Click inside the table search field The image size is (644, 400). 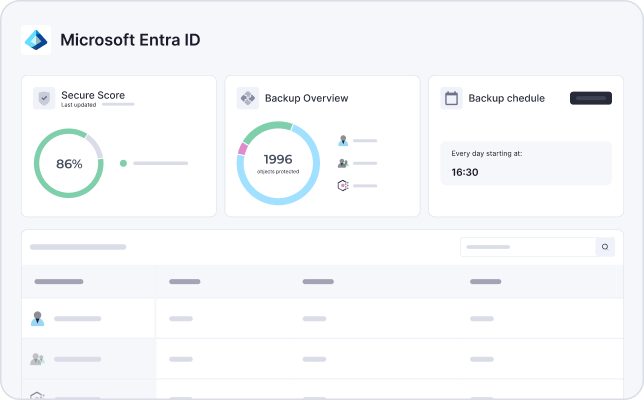pos(525,246)
